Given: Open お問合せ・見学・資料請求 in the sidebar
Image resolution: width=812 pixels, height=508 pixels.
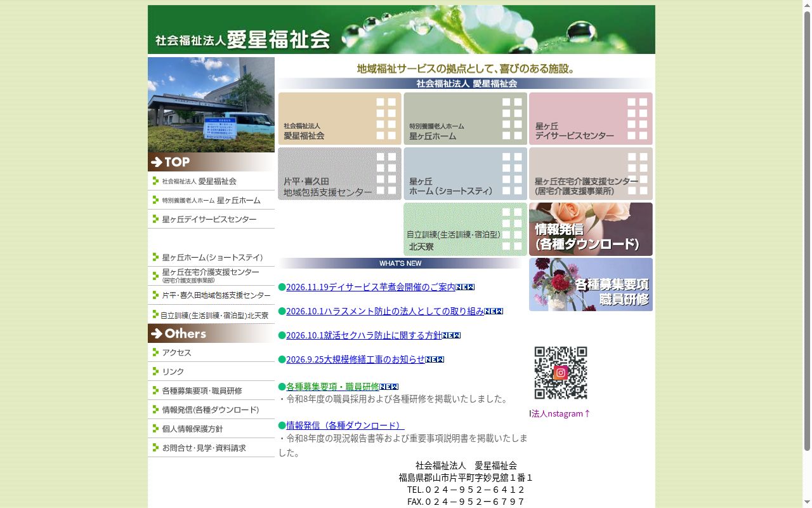Looking at the screenshot, I should (211, 448).
